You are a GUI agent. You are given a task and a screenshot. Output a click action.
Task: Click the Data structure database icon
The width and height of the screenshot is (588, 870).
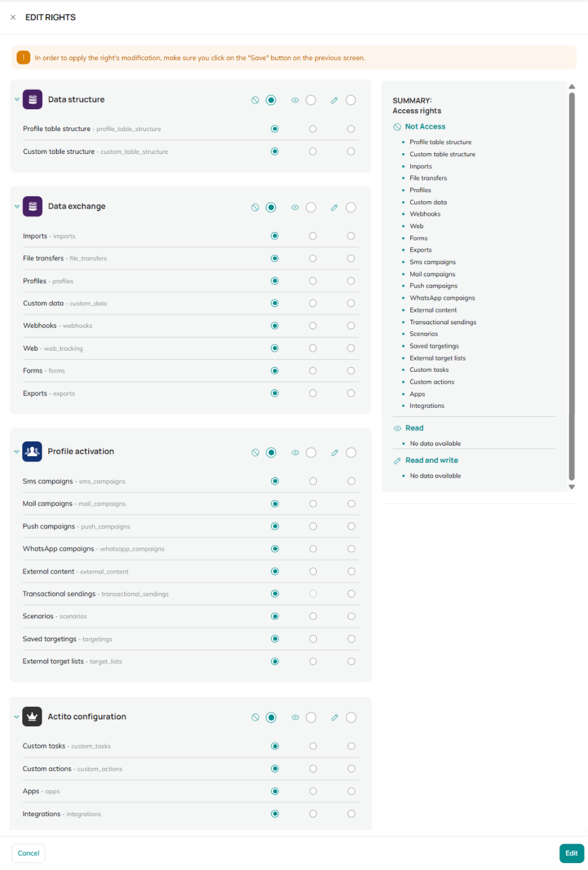(x=32, y=99)
